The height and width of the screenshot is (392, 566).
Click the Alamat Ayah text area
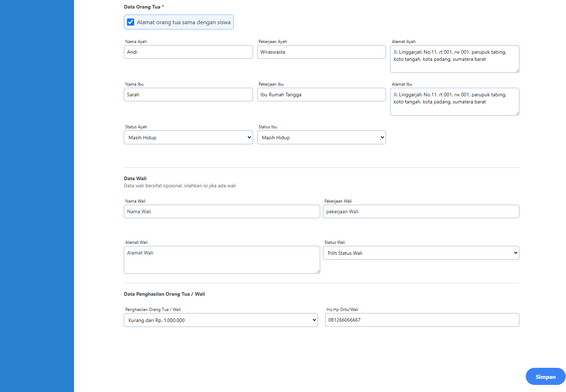pyautogui.click(x=454, y=59)
